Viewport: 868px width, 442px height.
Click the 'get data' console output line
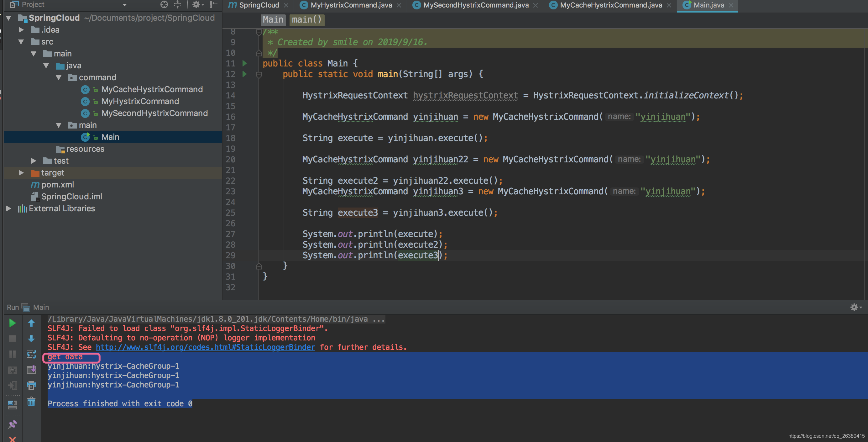click(x=65, y=357)
